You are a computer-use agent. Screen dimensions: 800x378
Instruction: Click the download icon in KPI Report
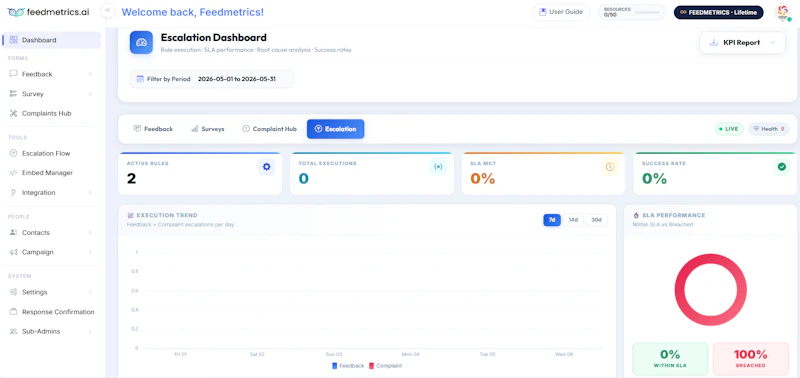coord(714,43)
